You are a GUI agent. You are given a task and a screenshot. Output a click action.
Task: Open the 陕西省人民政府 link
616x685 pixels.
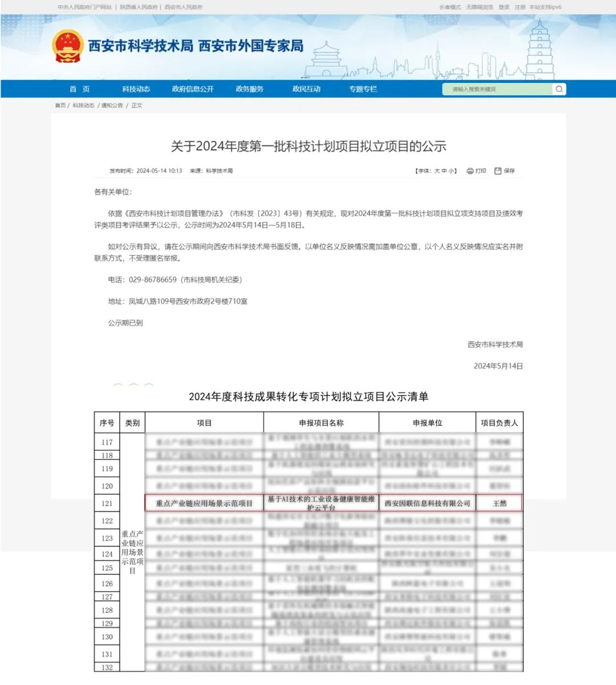(x=139, y=7)
